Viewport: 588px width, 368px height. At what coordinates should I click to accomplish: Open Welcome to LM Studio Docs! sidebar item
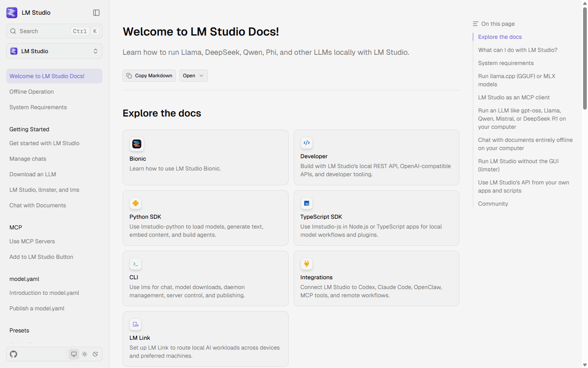[x=54, y=76]
